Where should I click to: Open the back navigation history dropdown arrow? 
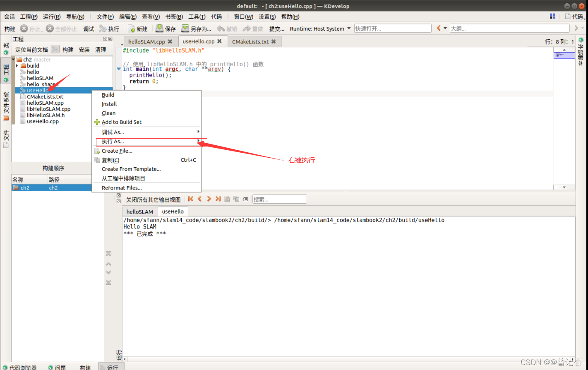445,29
